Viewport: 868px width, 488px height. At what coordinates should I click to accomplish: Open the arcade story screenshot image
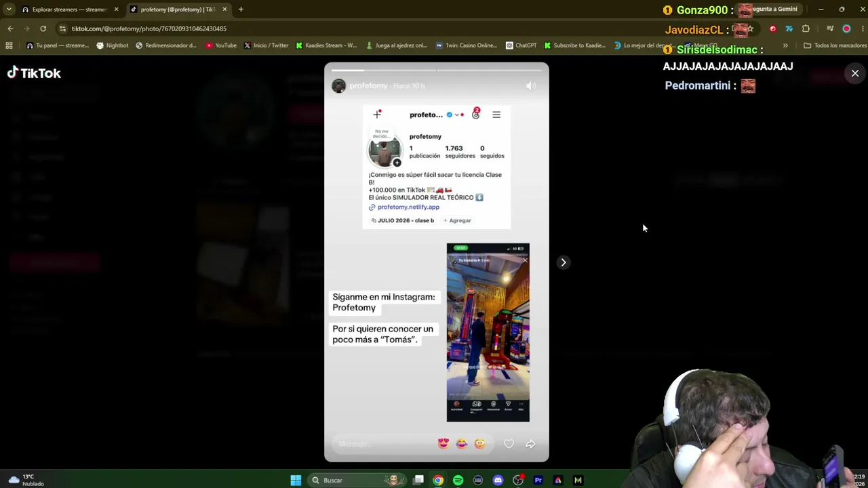click(488, 332)
